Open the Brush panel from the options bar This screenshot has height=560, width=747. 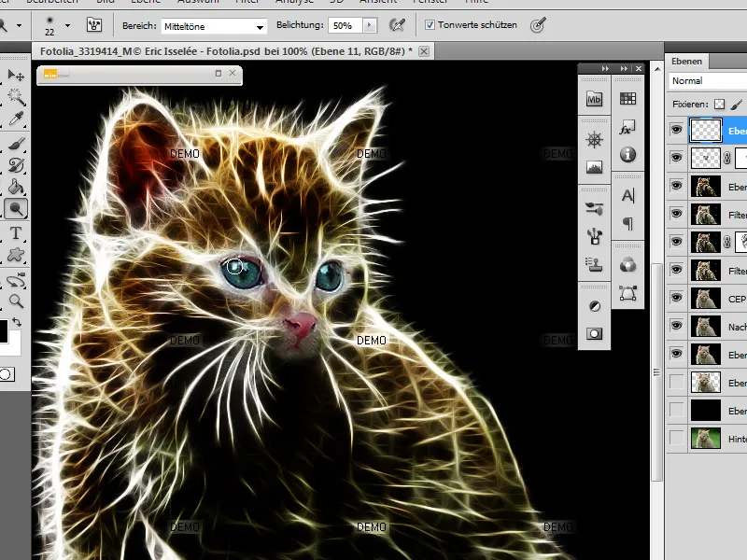94,25
